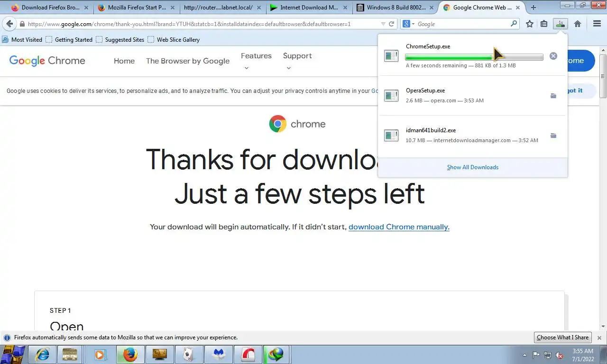Click the idman641build2.exe file name
The image size is (607, 364).
[x=431, y=130]
